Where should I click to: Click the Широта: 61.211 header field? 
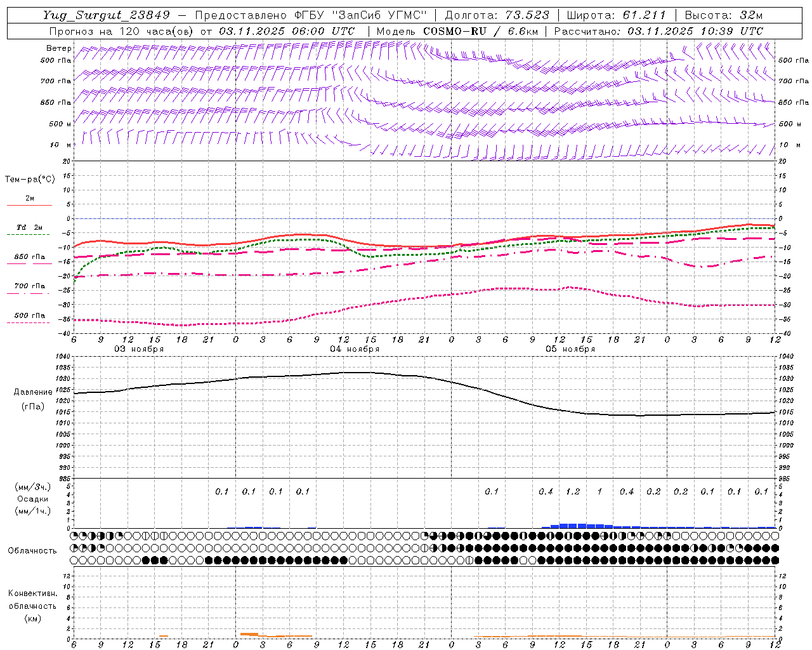(x=616, y=15)
